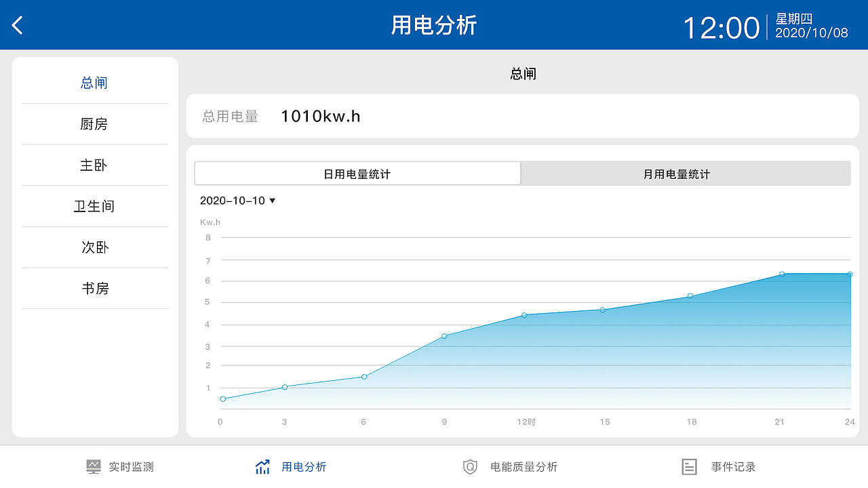This screenshot has height=488, width=868.
Task: Choose 主卧 in the sidebar
Action: 94,165
